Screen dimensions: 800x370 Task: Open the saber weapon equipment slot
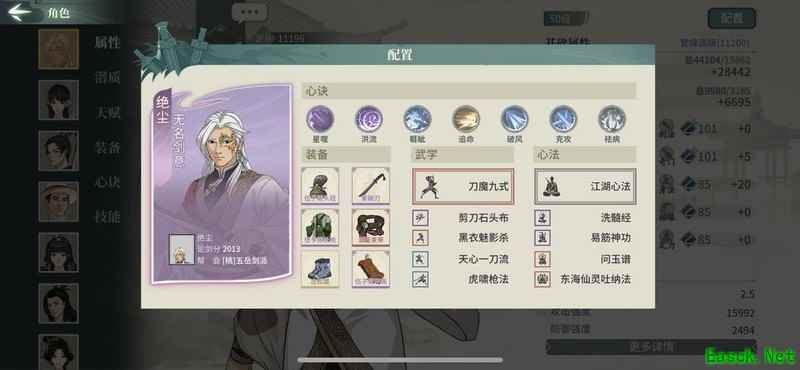click(x=371, y=186)
